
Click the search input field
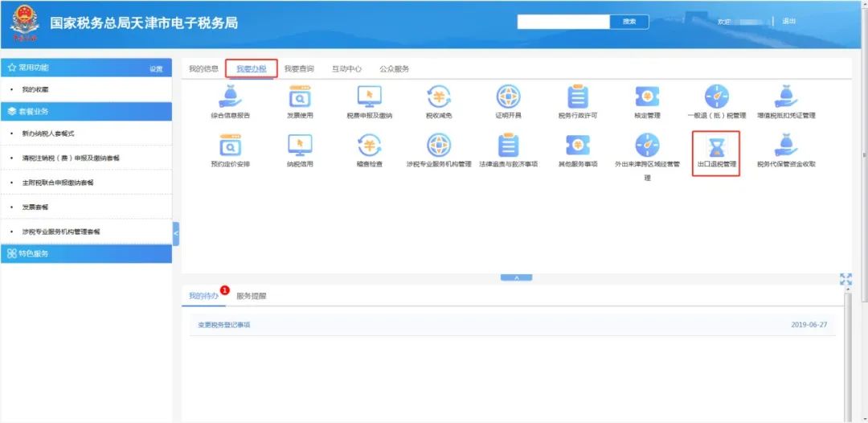[x=563, y=22]
